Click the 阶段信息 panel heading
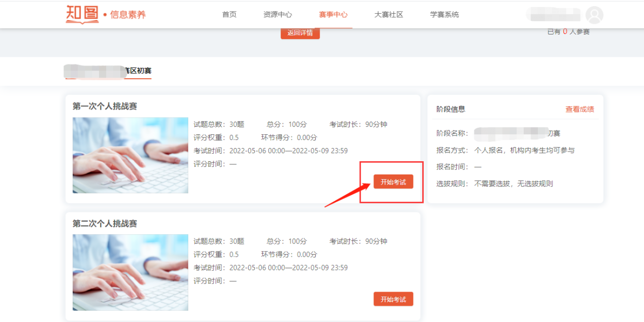 coord(451,109)
